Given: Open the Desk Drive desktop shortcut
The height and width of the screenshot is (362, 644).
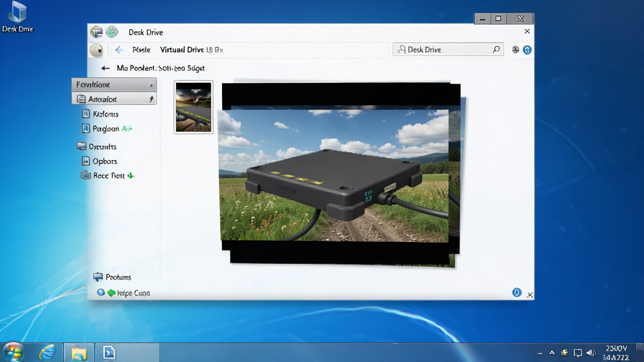Looking at the screenshot, I should click(17, 17).
